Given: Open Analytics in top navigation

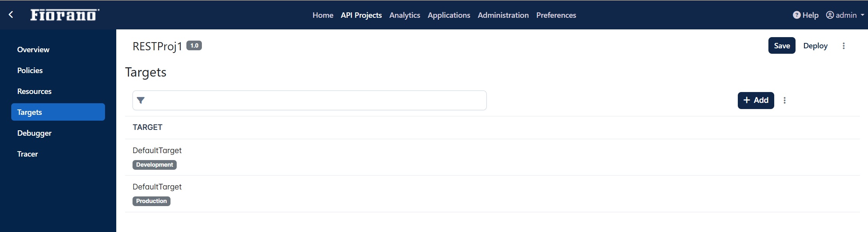Looking at the screenshot, I should (405, 15).
